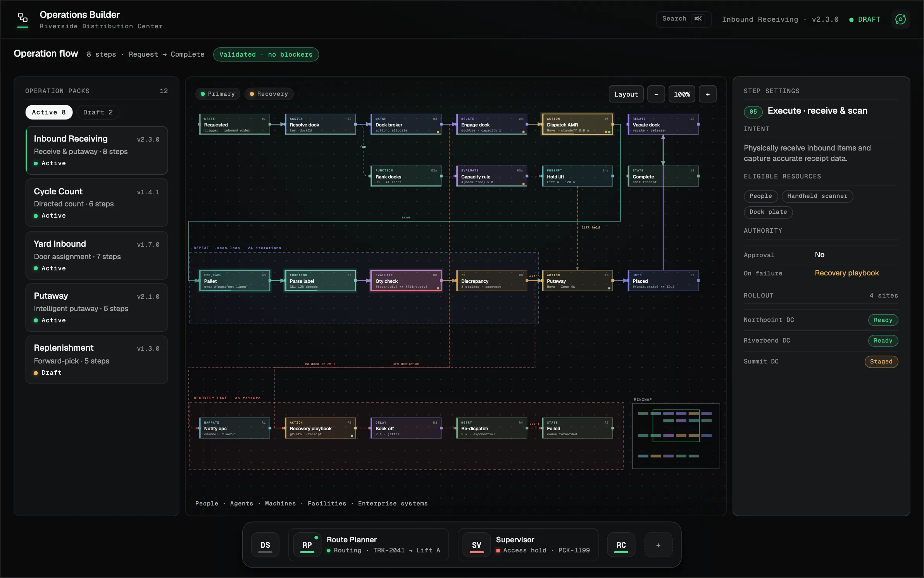Click the 100% zoom level button
The height and width of the screenshot is (578, 924).
point(682,94)
